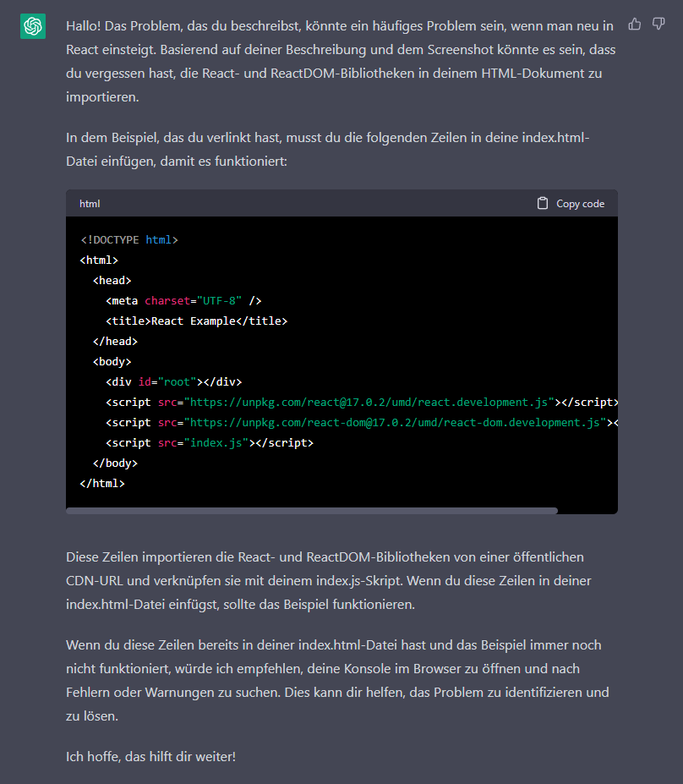Screen dimensions: 683x784
Task: Click the paragraph starting 'Hallo! Das Problem'
Action: (x=341, y=61)
